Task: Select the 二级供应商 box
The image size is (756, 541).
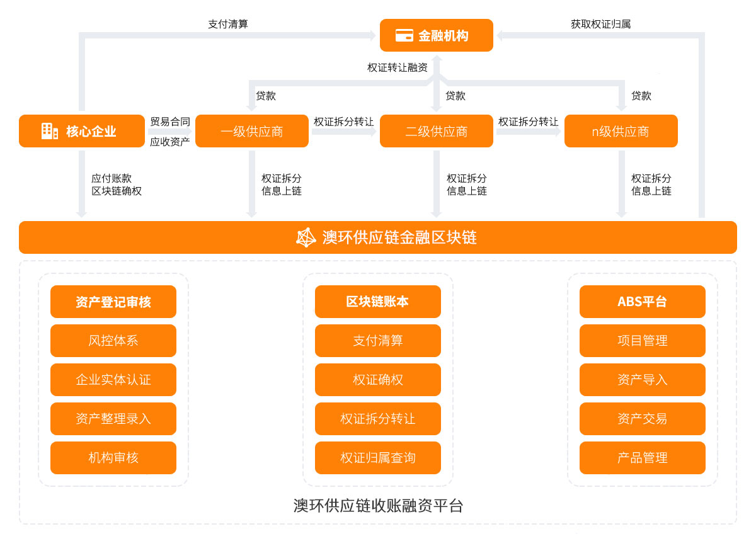Action: pyautogui.click(x=436, y=131)
